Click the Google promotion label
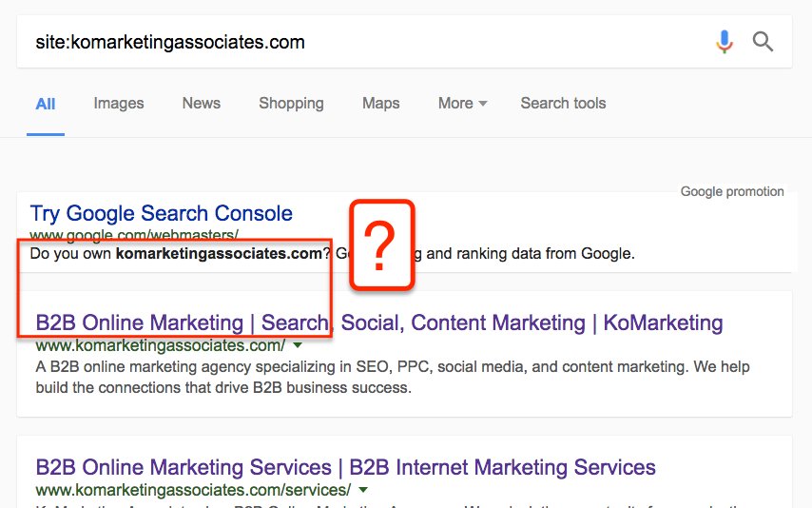The height and width of the screenshot is (508, 812). 732,192
